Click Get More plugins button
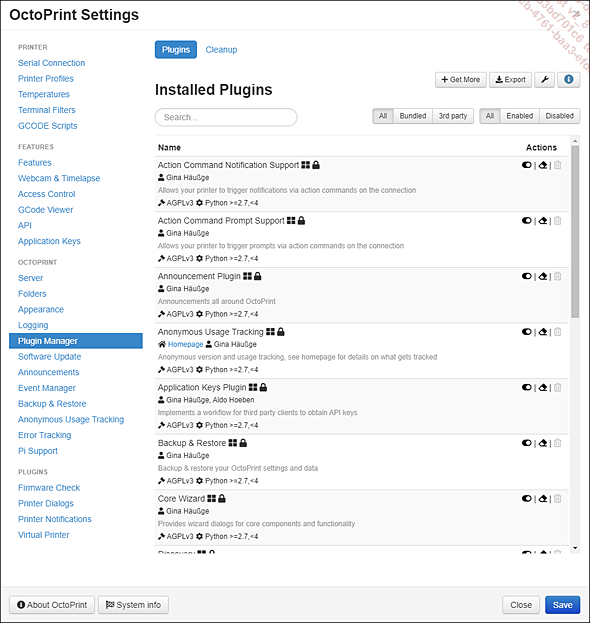Viewport: 590px width, 623px height. (460, 80)
